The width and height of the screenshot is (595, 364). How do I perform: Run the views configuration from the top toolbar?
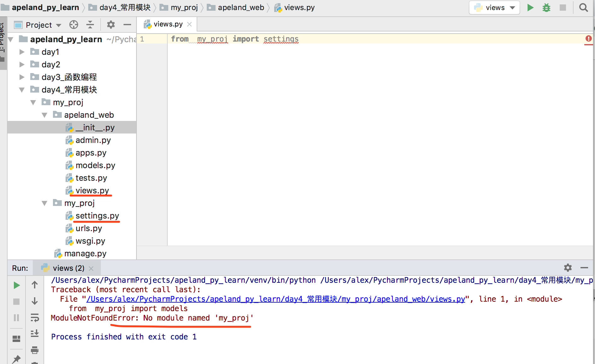pyautogui.click(x=530, y=8)
